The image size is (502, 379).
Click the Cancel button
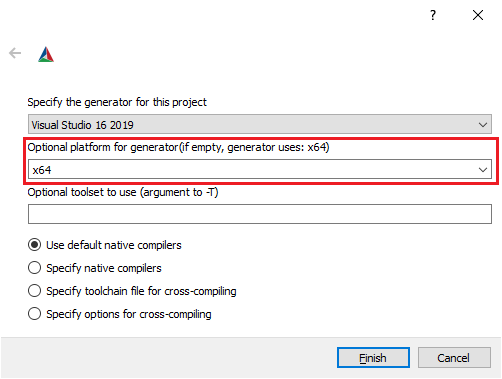(x=454, y=358)
